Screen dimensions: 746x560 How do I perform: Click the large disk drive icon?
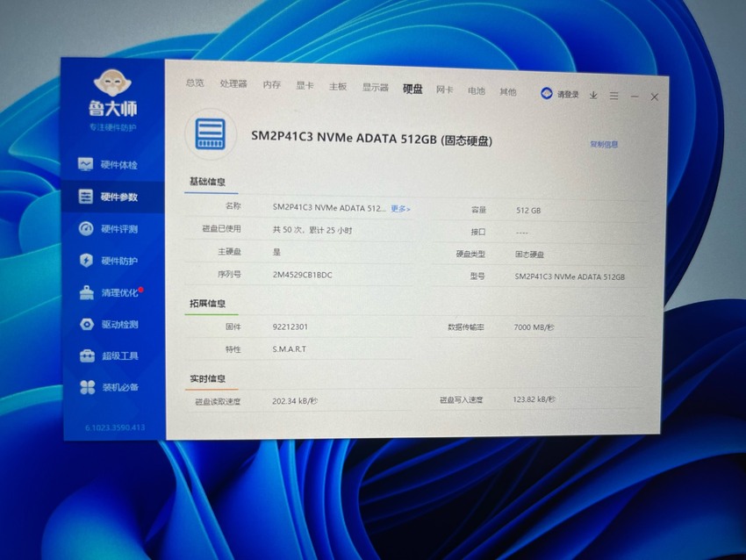pyautogui.click(x=211, y=133)
